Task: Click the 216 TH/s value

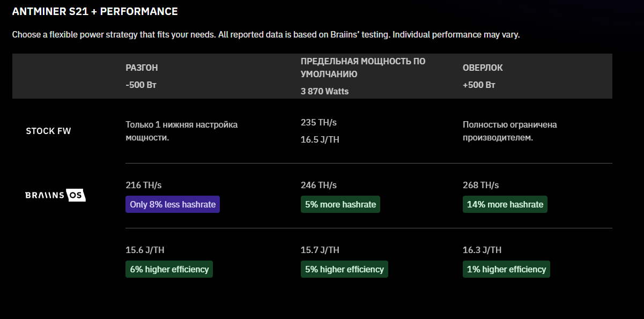Action: tap(143, 185)
